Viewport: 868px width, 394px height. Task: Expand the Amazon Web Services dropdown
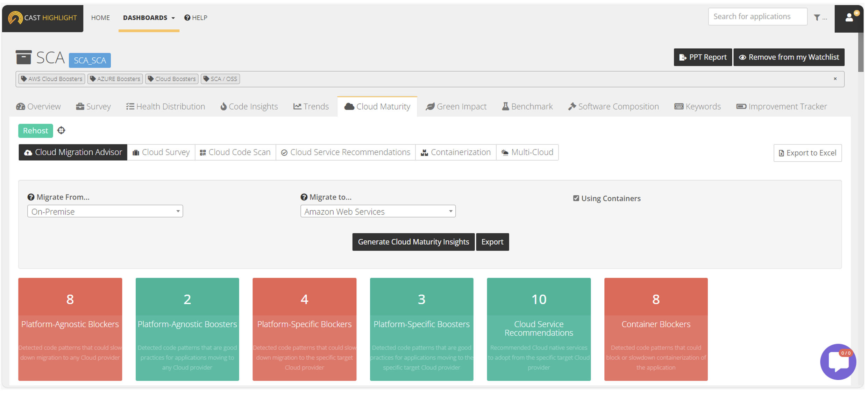coord(378,211)
